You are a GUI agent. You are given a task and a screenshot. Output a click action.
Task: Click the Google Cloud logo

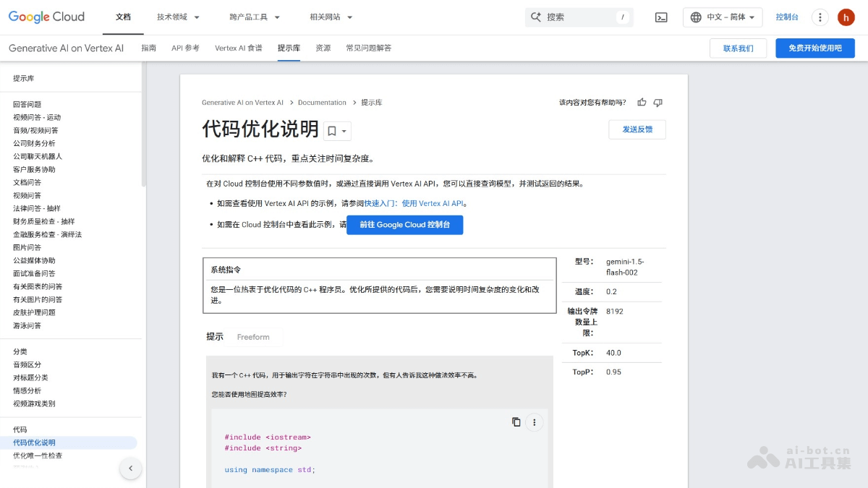[46, 17]
